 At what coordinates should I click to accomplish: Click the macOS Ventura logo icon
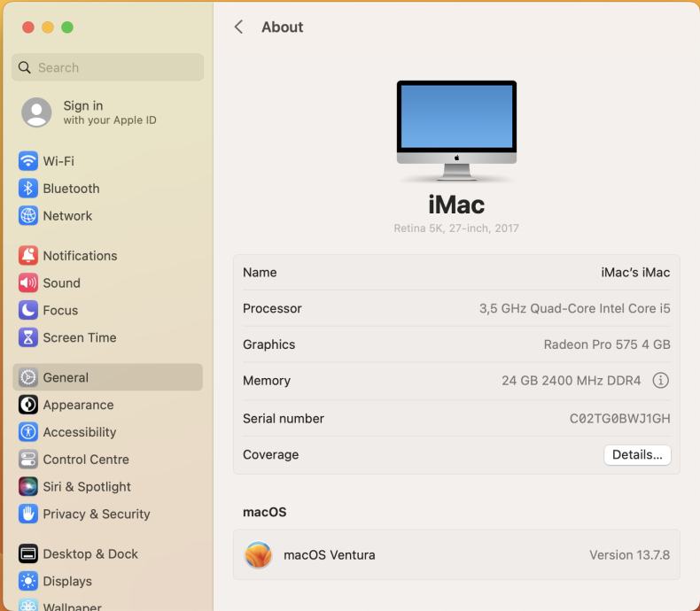(258, 555)
